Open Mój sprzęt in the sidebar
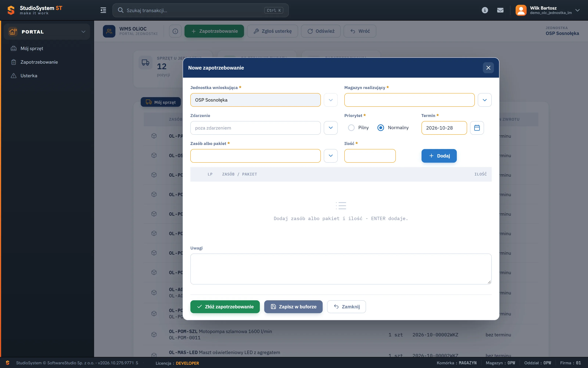588x368 pixels. [32, 48]
